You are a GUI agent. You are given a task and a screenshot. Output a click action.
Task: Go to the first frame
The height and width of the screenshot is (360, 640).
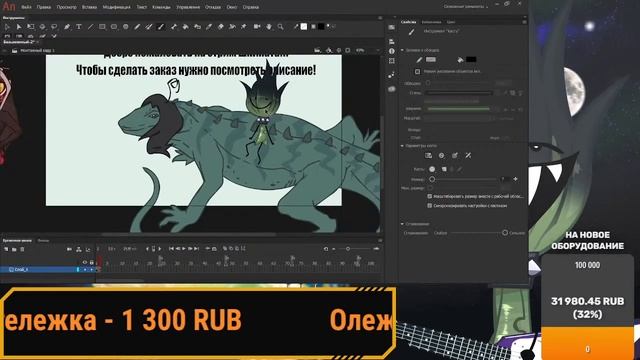[x=171, y=249]
